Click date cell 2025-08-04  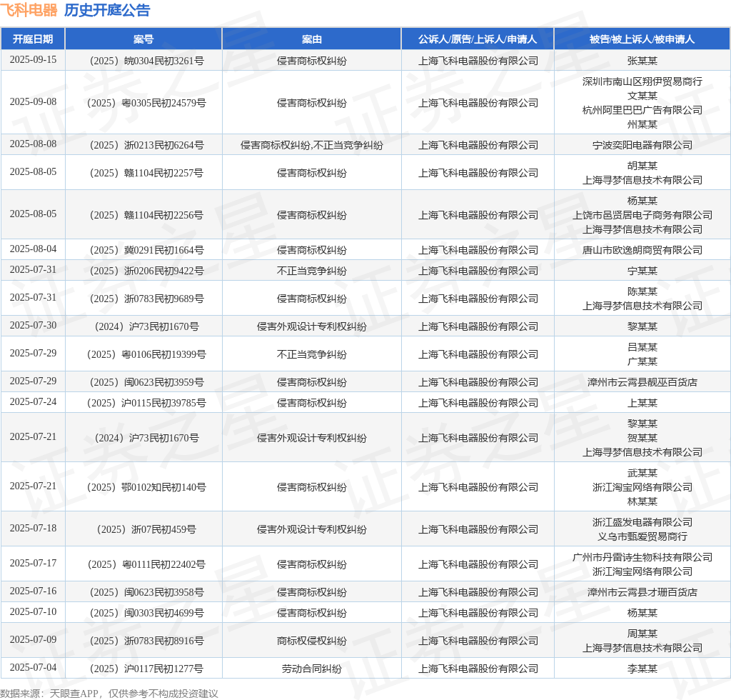click(x=33, y=249)
